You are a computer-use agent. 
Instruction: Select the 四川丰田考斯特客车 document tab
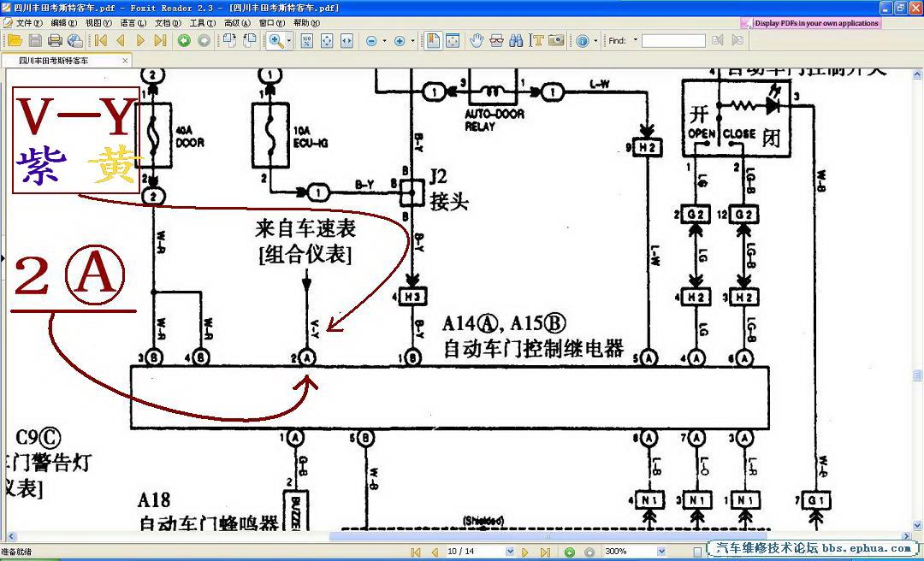point(66,60)
